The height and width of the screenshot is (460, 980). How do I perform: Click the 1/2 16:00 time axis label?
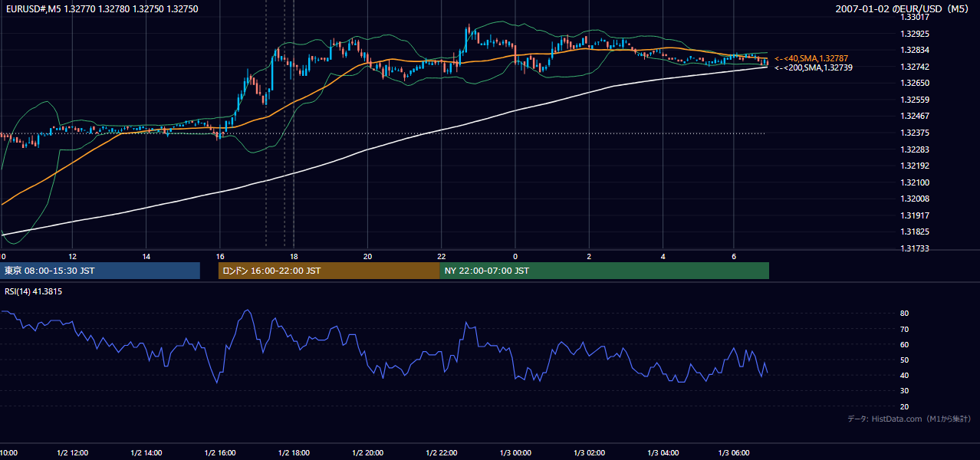[219, 453]
